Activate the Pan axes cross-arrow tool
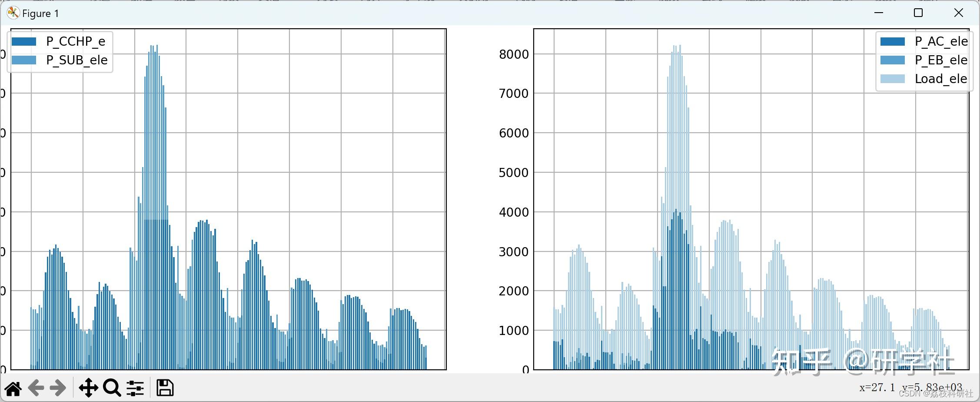 [88, 388]
